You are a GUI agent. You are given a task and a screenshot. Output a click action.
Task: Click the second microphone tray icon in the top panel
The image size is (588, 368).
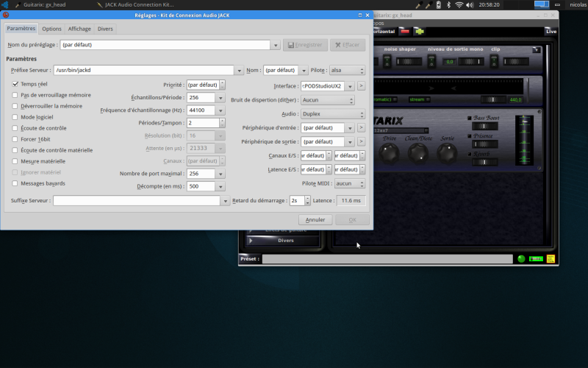(429, 5)
